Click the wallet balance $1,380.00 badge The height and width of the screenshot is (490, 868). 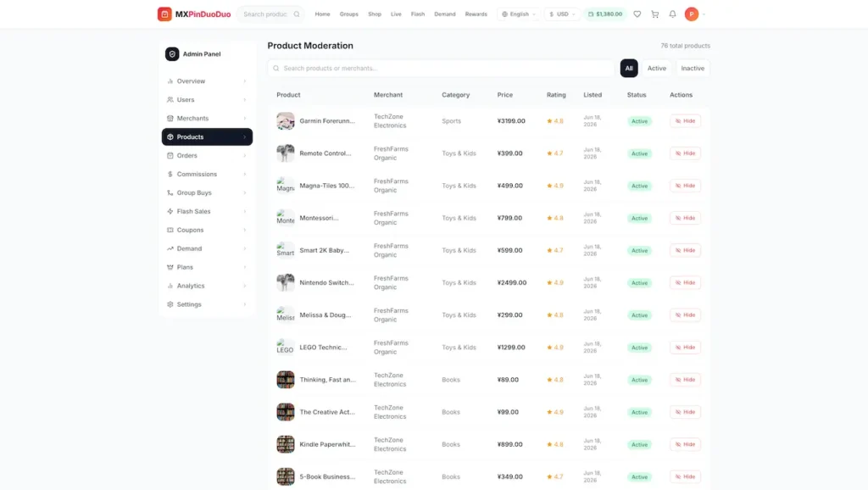(604, 14)
